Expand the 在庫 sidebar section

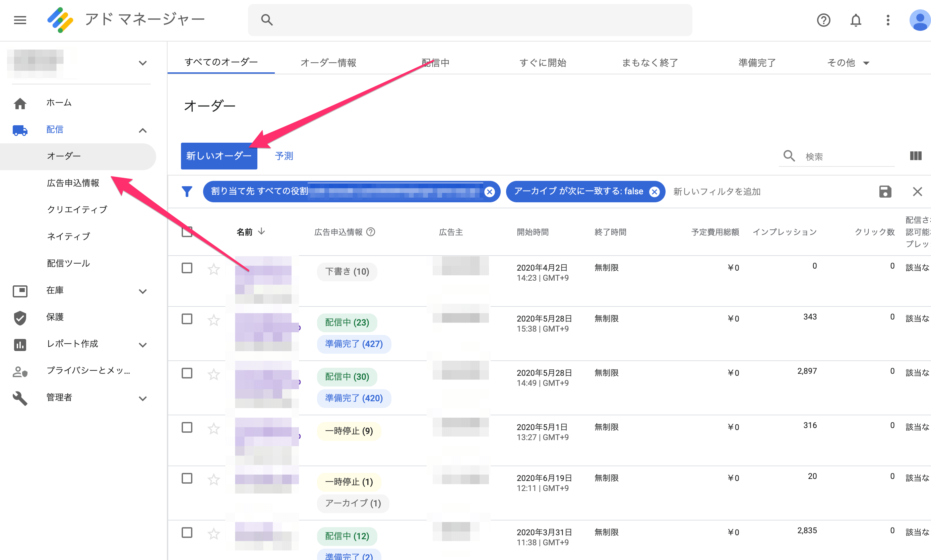[142, 291]
